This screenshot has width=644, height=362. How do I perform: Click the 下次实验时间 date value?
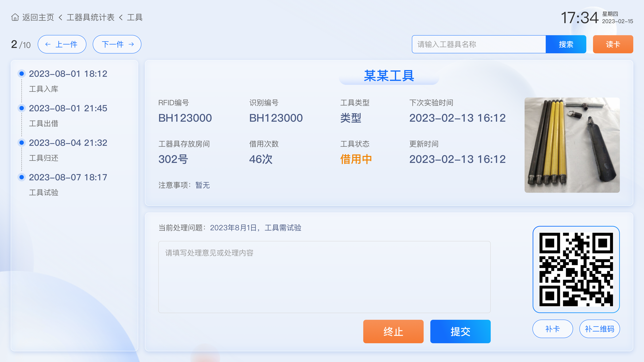[457, 118]
